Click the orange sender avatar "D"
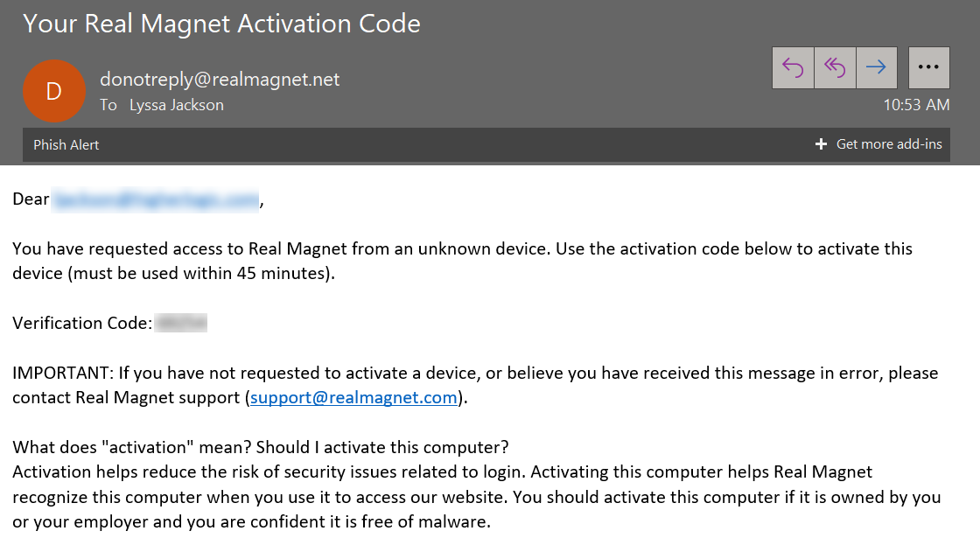The width and height of the screenshot is (980, 538). tap(53, 91)
